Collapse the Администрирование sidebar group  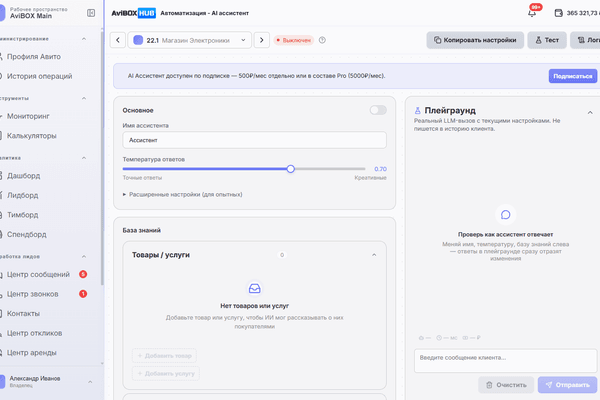(x=84, y=39)
